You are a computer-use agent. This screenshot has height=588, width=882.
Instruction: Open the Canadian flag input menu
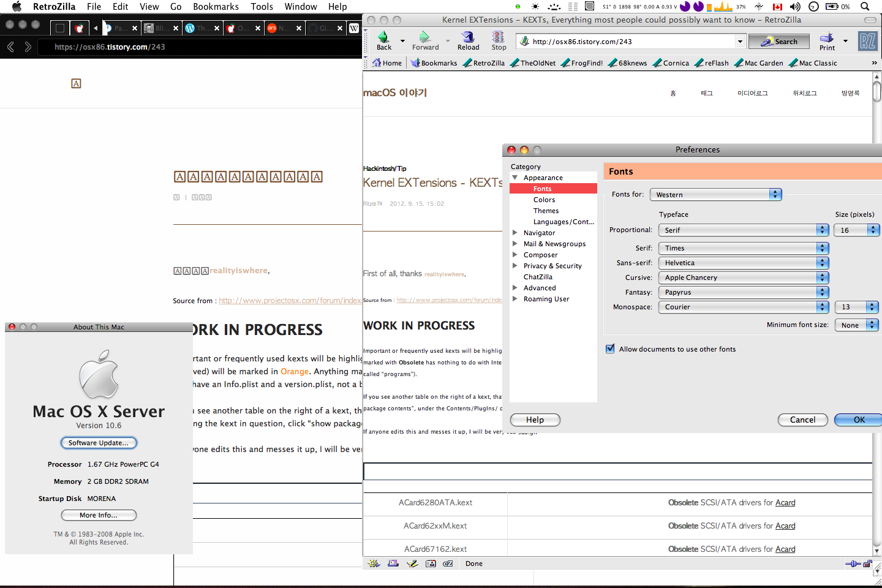pyautogui.click(x=777, y=7)
